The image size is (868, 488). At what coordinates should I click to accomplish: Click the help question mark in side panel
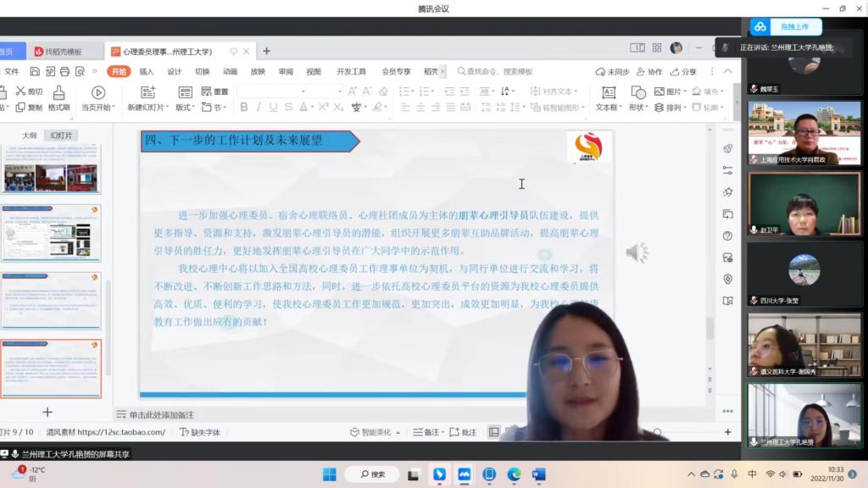coord(728,236)
